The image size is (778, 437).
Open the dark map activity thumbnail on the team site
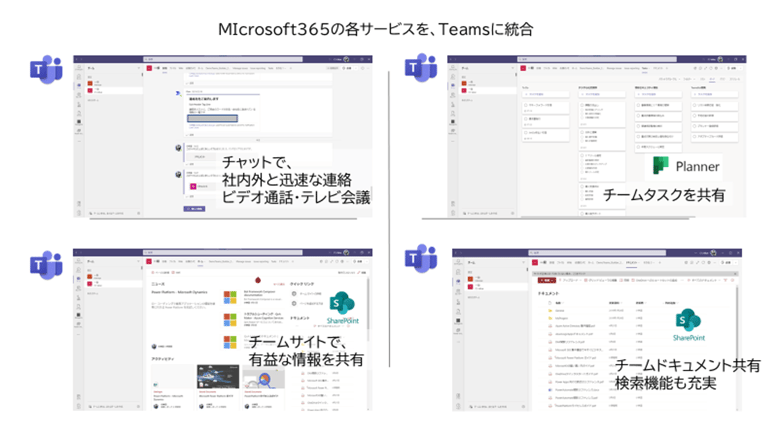pyautogui.click(x=218, y=376)
